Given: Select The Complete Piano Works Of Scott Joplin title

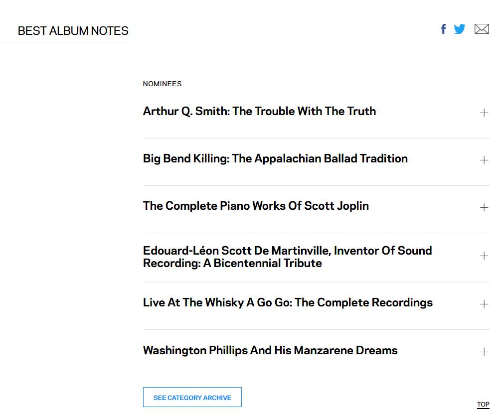Looking at the screenshot, I should [256, 206].
